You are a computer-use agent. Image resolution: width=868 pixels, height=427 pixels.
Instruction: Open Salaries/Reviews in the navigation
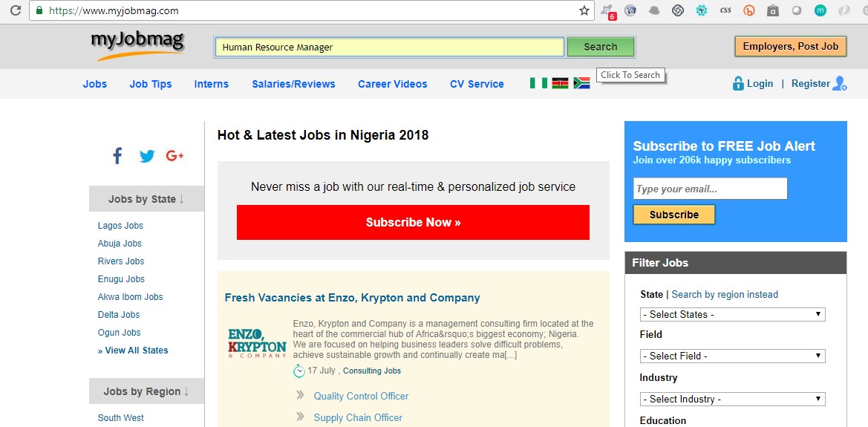(293, 84)
